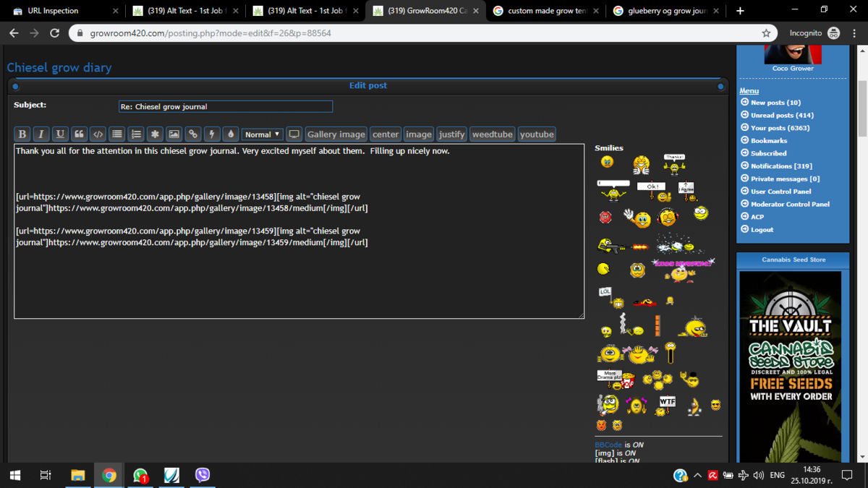Click the weedtube BBCode button
This screenshot has width=868, height=488.
click(492, 134)
